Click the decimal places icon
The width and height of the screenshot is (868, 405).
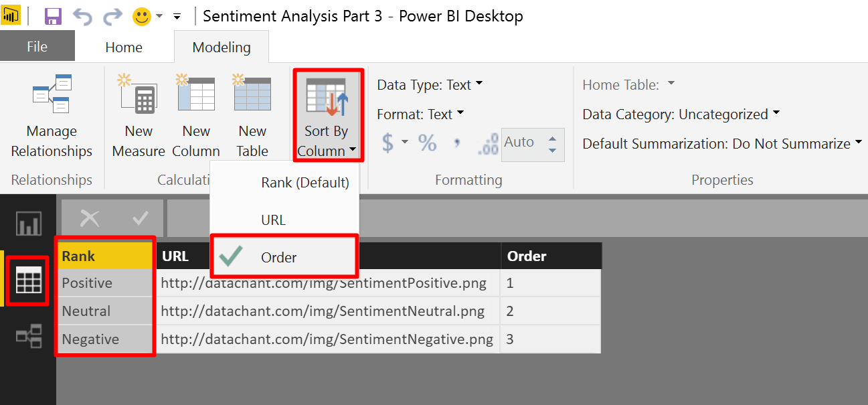click(x=489, y=143)
